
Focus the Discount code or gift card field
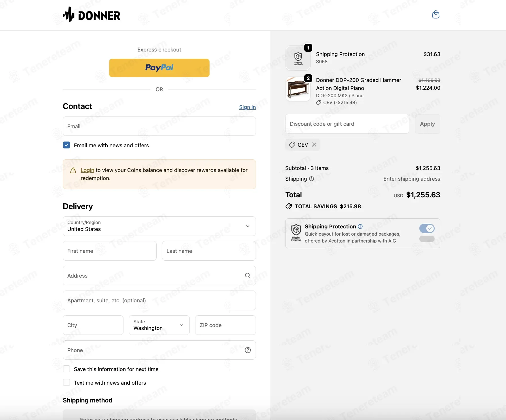[347, 124]
